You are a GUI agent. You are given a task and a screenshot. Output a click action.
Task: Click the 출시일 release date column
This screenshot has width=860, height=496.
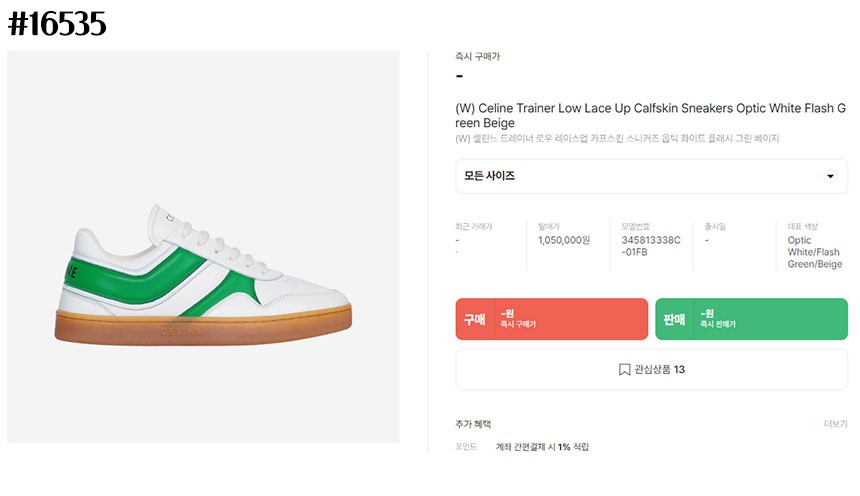(729, 234)
